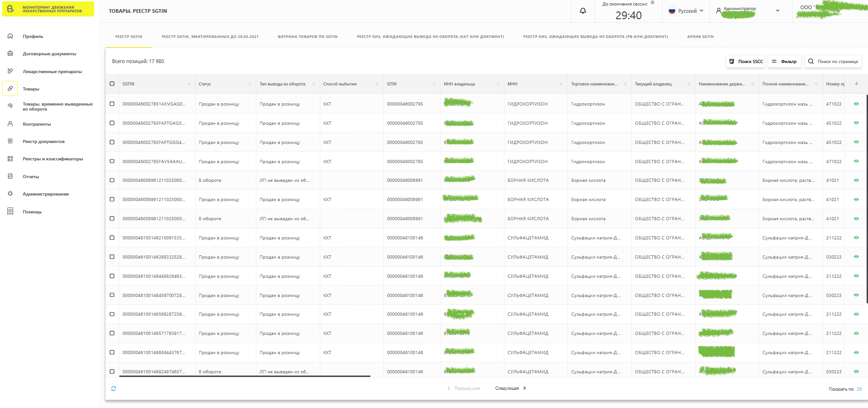Switch to Архив SGTIN tab
The height and width of the screenshot is (408, 868).
coord(700,37)
